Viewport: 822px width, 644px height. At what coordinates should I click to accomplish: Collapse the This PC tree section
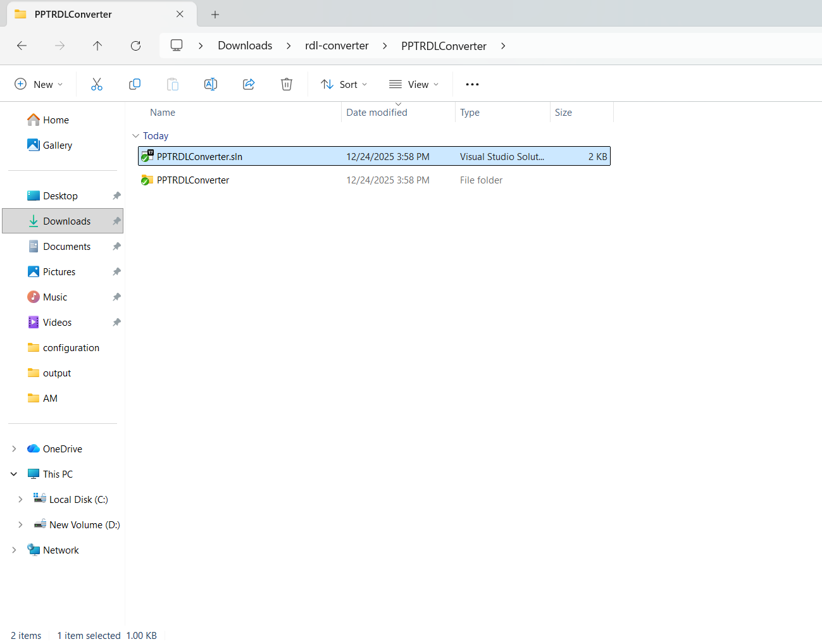tap(14, 473)
